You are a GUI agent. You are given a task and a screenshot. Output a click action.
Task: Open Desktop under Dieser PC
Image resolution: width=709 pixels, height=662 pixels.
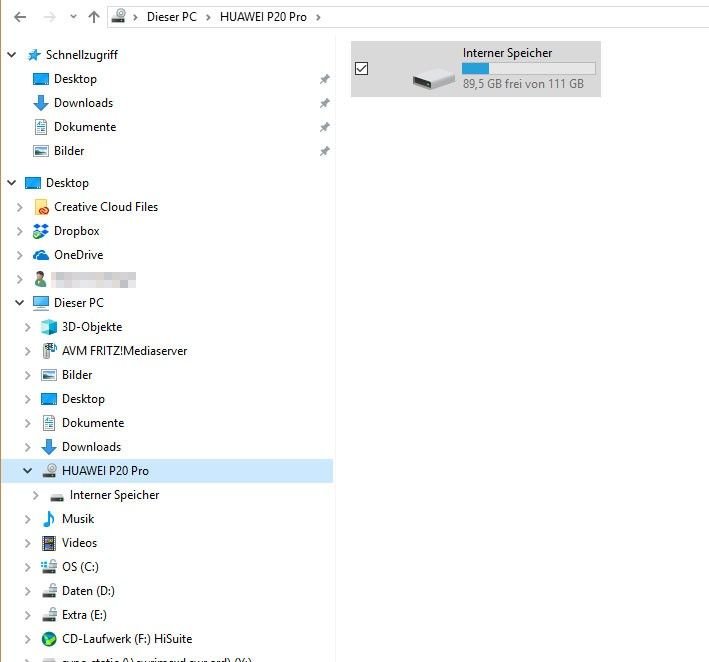tap(83, 399)
